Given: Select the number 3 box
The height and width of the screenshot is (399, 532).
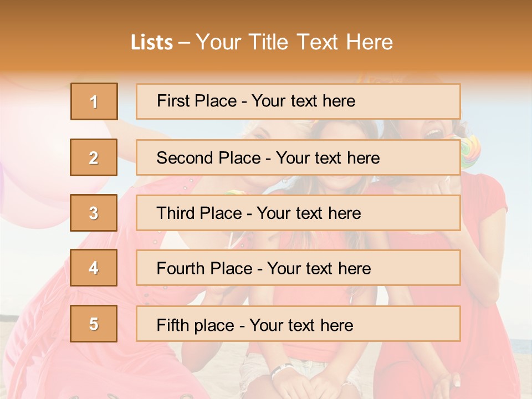Looking at the screenshot, I should [x=94, y=213].
